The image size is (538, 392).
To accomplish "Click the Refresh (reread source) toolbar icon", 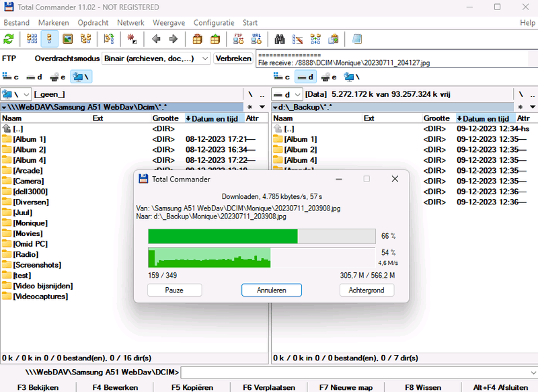I will pos(9,39).
